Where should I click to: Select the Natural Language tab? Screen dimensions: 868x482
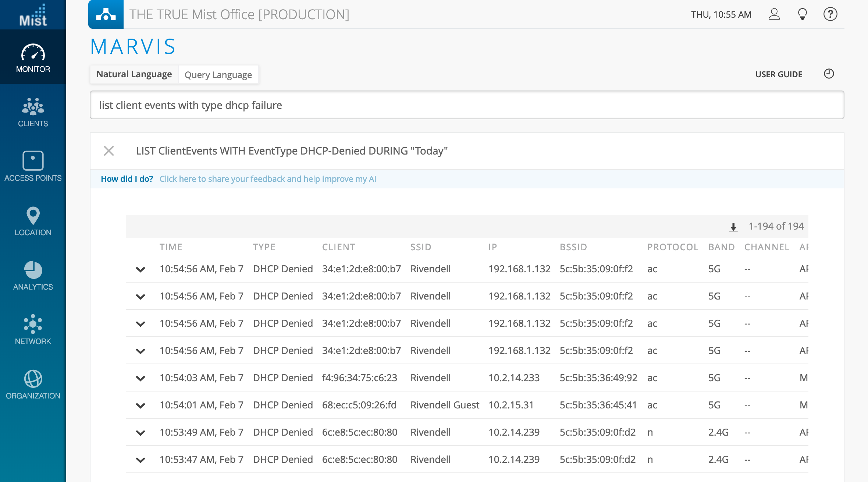134,74
